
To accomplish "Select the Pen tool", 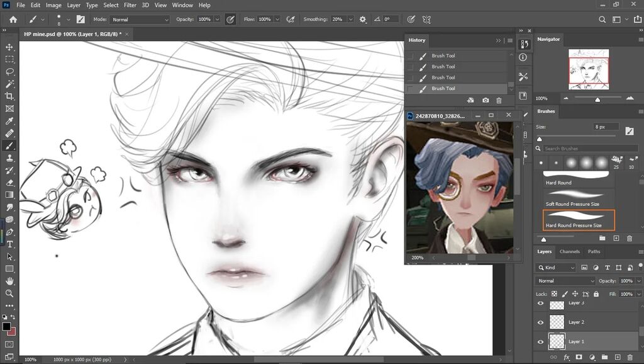I will tap(9, 232).
